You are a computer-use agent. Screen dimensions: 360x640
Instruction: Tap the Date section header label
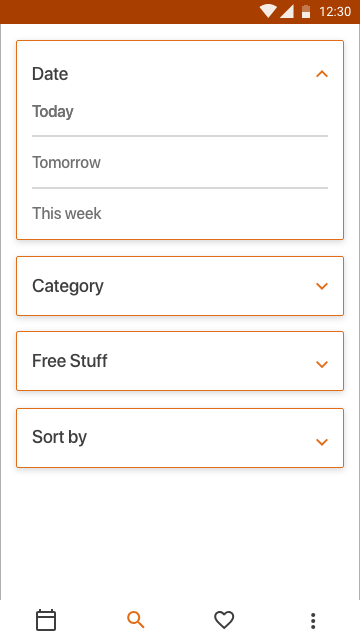50,74
